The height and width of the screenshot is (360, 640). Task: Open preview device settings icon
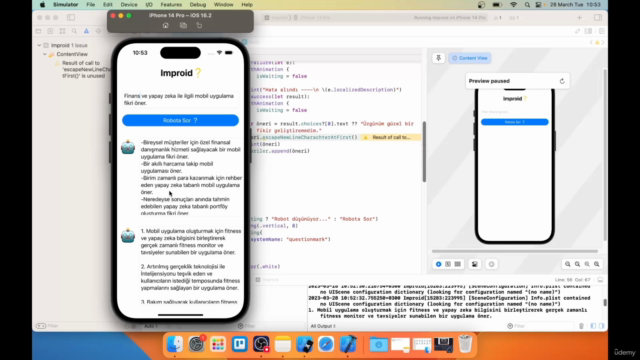click(x=475, y=264)
